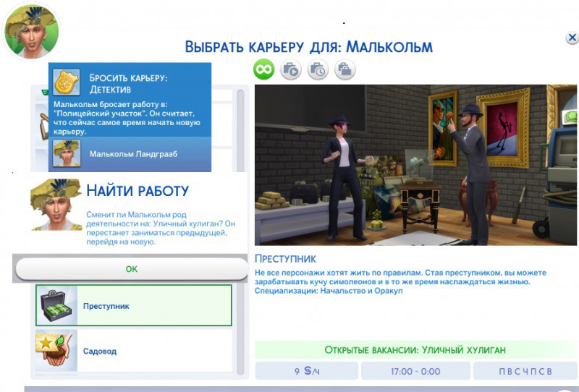The image size is (579, 392).
Task: Click the Специализации: Начальство и Оракул text
Action: [x=329, y=291]
